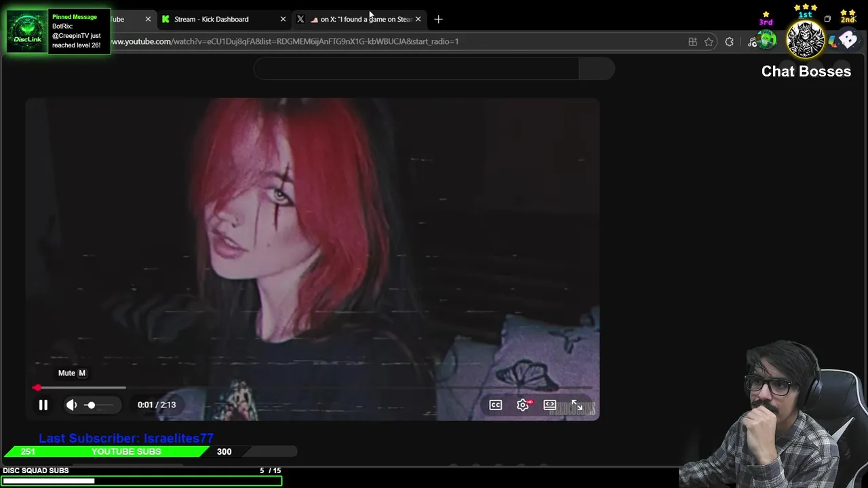Click the YOUTUBE SUBS goal bar
Viewport: 868px width, 488px height.
click(x=151, y=451)
